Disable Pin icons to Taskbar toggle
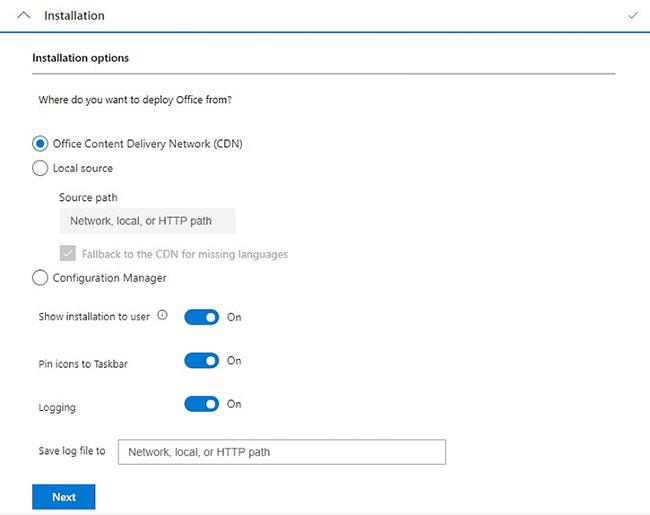The height and width of the screenshot is (515, 650). 201,361
